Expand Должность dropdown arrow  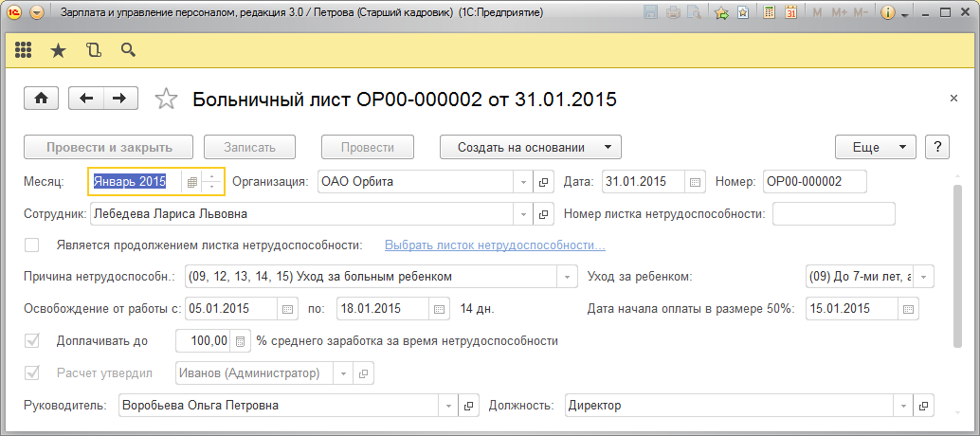pyautogui.click(x=904, y=406)
